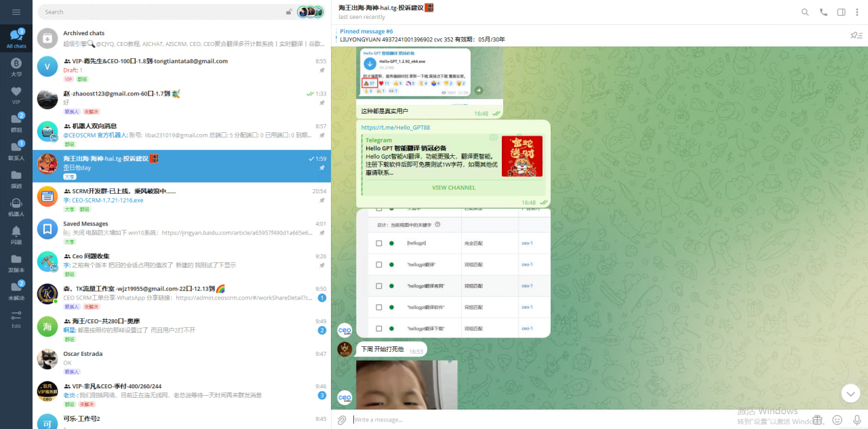Search within this chat using the magnifier icon

pos(804,12)
